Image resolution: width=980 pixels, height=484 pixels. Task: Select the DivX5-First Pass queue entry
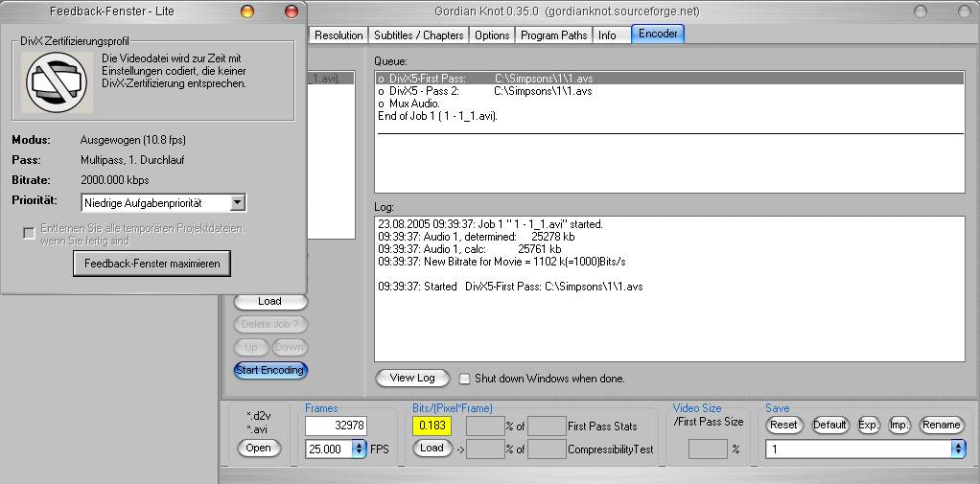coord(669,79)
